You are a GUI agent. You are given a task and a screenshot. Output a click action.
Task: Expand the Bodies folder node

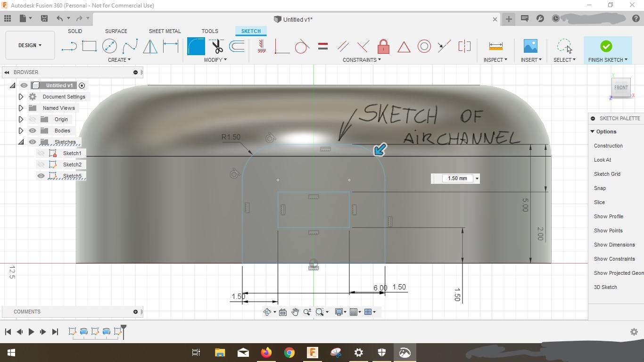21,131
